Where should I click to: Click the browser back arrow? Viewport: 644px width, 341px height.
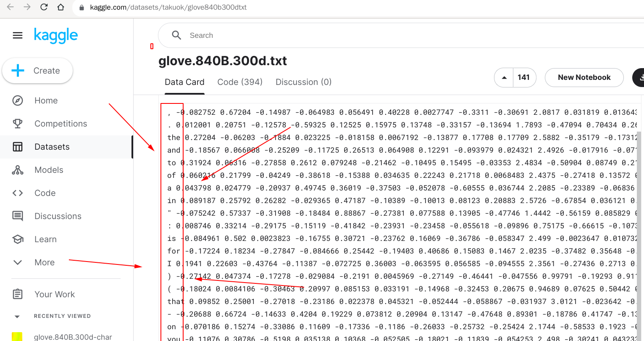[11, 7]
